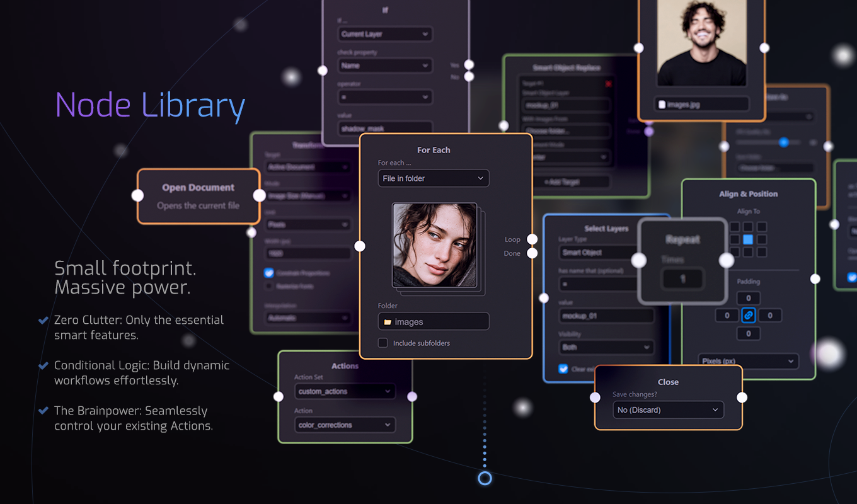Click the bottom Padding value field

(x=749, y=333)
